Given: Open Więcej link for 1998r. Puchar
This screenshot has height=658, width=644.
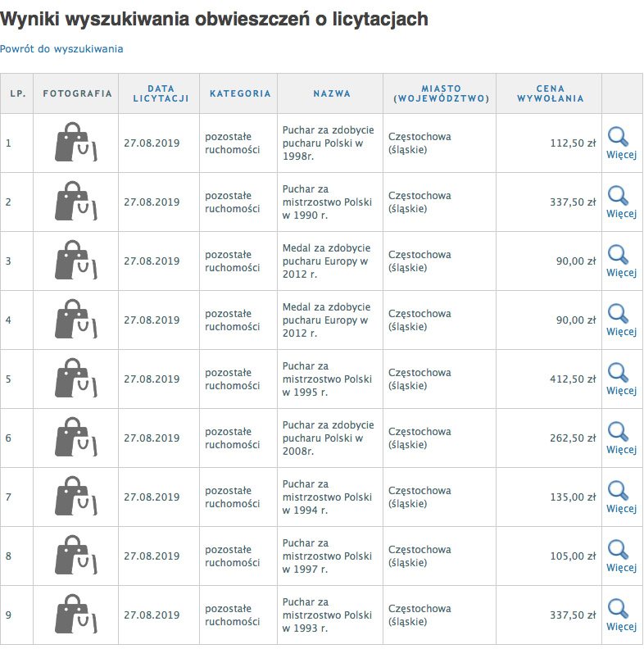Looking at the screenshot, I should click(x=621, y=154).
